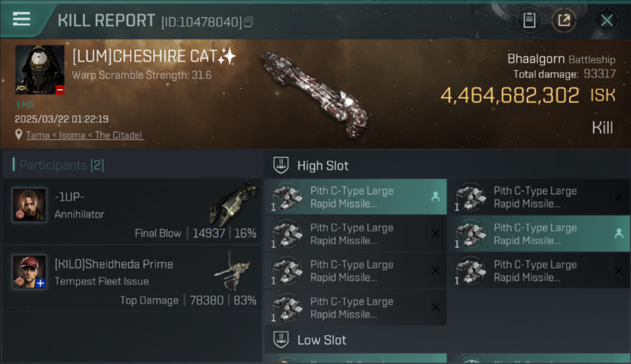This screenshot has height=364, width=631.
Task: Select the Sheidheda Prime Top Damage row
Action: click(132, 279)
